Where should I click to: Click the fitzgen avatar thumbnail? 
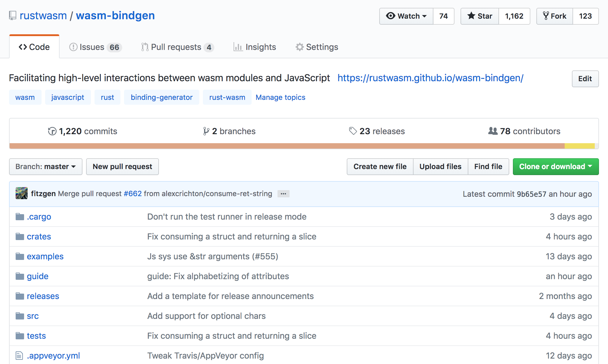[x=22, y=193]
